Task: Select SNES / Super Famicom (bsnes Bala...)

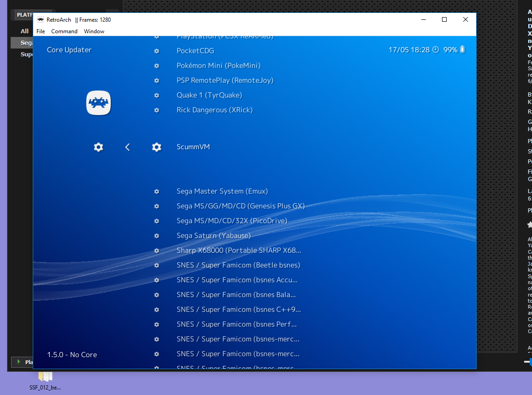Action: 236,294
